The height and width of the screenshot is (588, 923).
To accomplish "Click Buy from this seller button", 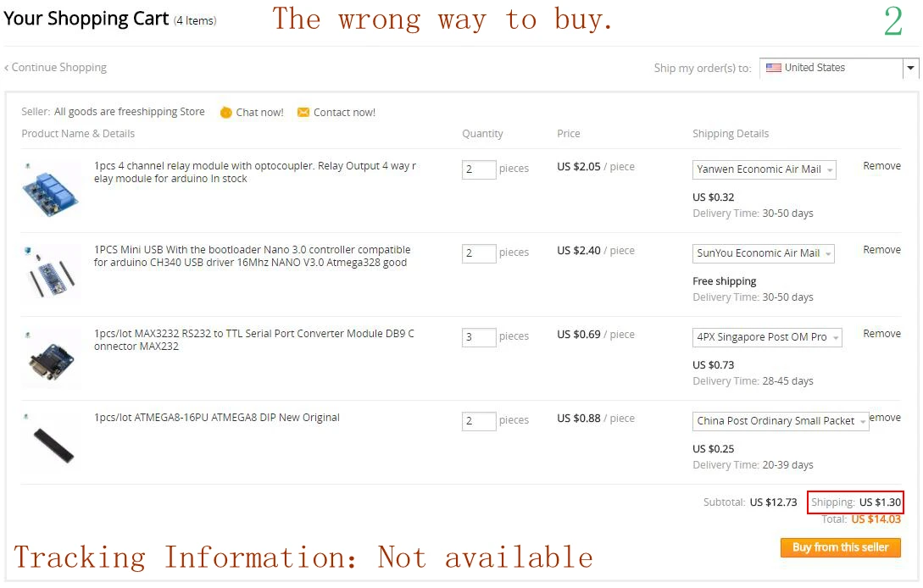I will point(841,547).
